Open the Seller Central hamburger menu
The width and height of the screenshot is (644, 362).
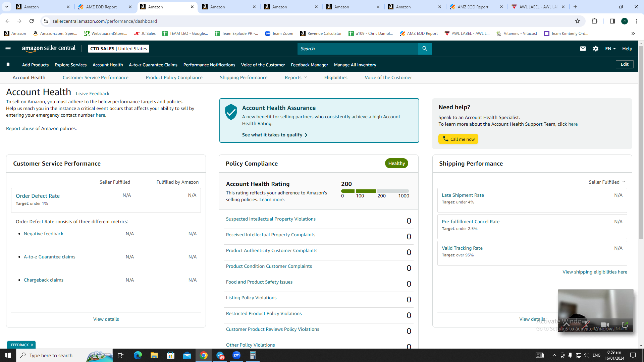click(8, 49)
